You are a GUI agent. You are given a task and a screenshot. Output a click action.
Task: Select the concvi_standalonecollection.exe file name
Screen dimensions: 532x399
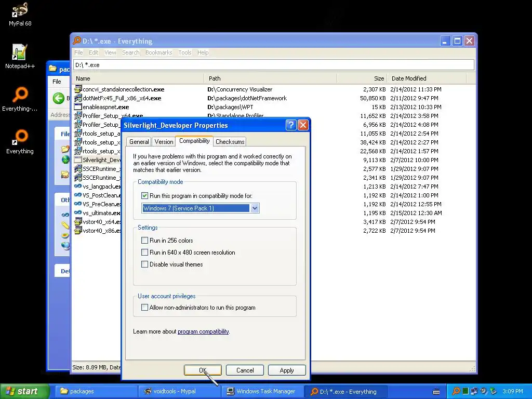pos(124,89)
